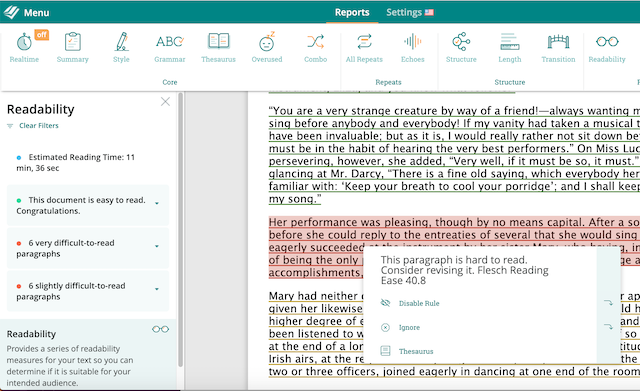This screenshot has width=640, height=391.
Task: Run the Overused words report
Action: pos(267,47)
